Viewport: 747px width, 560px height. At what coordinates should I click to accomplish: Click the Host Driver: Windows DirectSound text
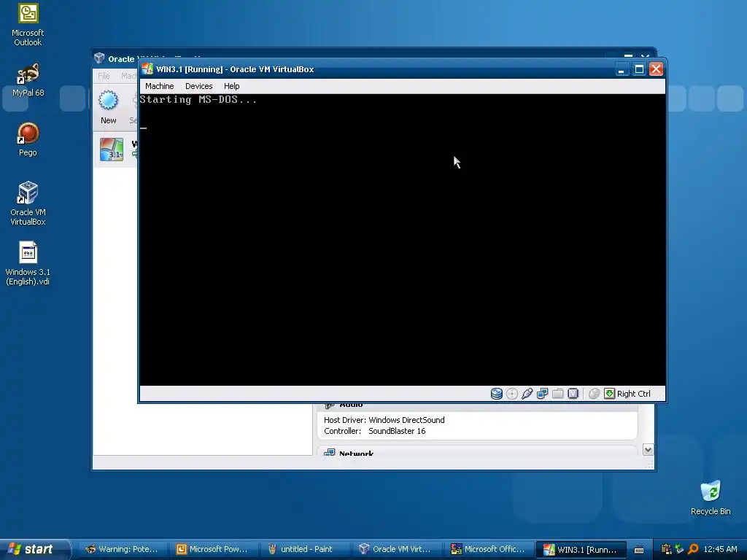click(384, 420)
